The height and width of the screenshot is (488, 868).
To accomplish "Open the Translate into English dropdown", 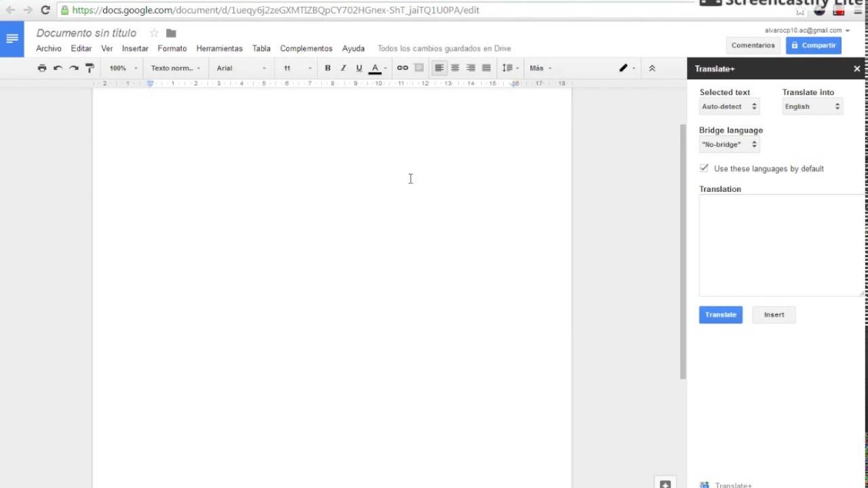I will [x=812, y=106].
